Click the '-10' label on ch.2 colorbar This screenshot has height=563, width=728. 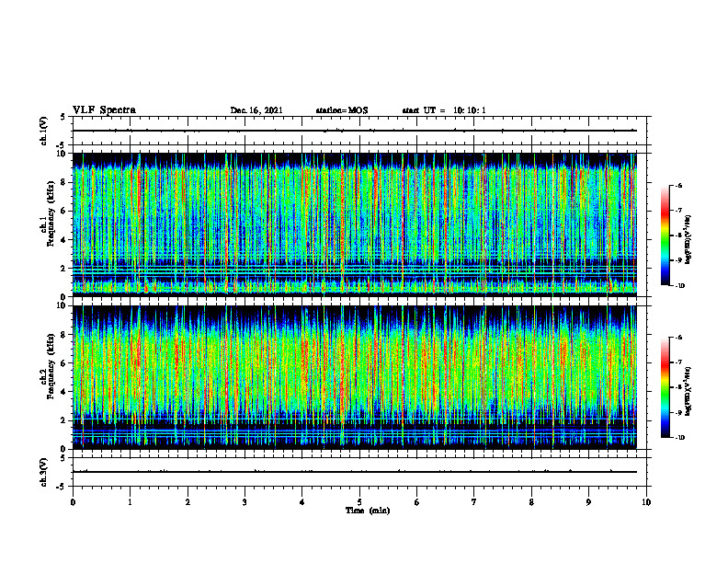[x=679, y=438]
